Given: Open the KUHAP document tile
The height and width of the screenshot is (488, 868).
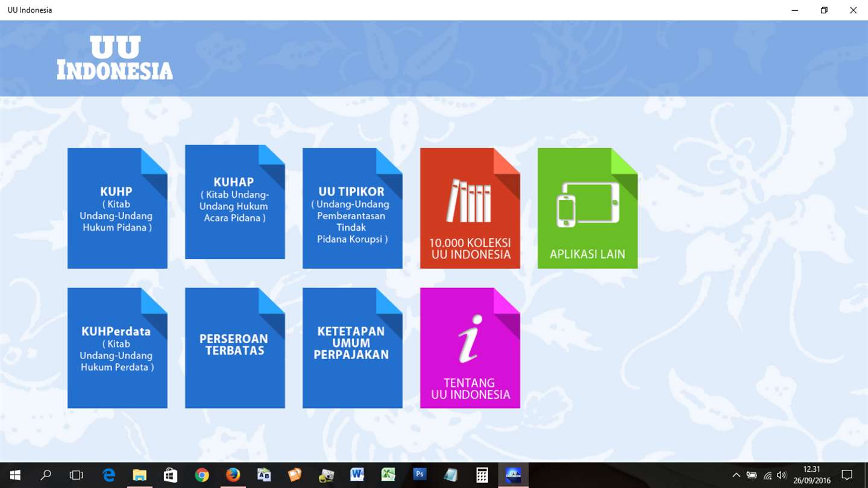Looking at the screenshot, I should [235, 202].
